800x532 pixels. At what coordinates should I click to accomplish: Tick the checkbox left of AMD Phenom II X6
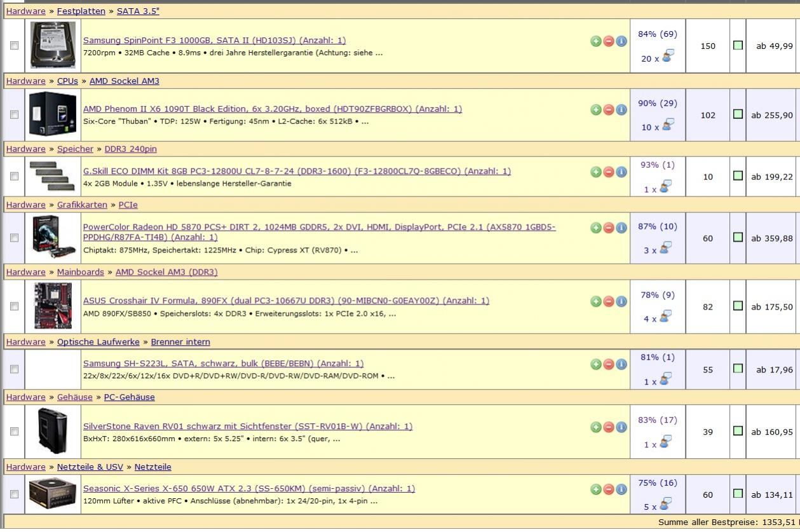(14, 114)
